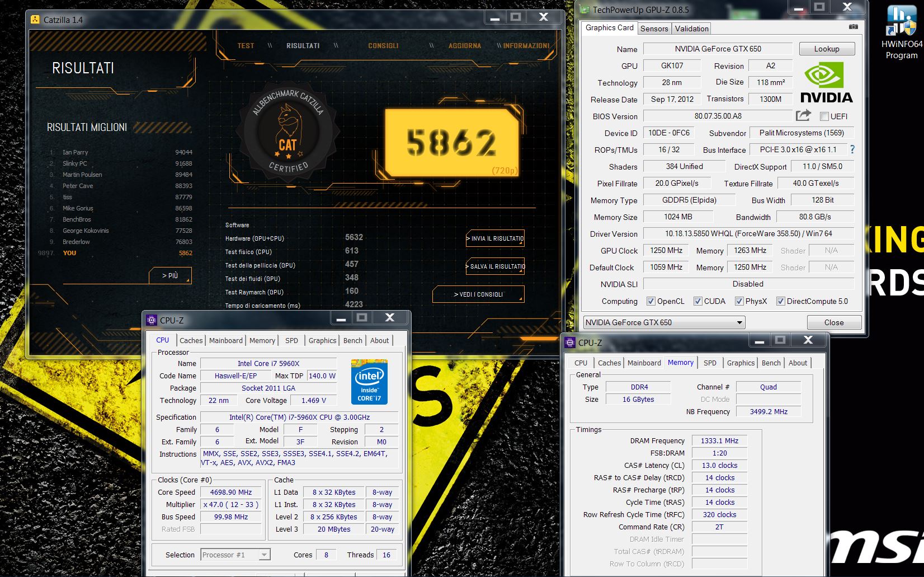
Task: Click the Hardware (GPU+CPU) score 5632
Action: coord(353,238)
